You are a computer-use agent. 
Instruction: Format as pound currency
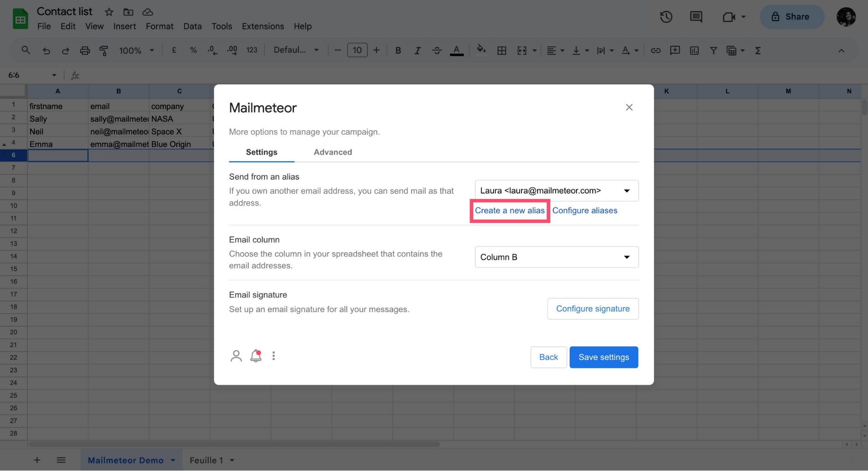coord(174,50)
